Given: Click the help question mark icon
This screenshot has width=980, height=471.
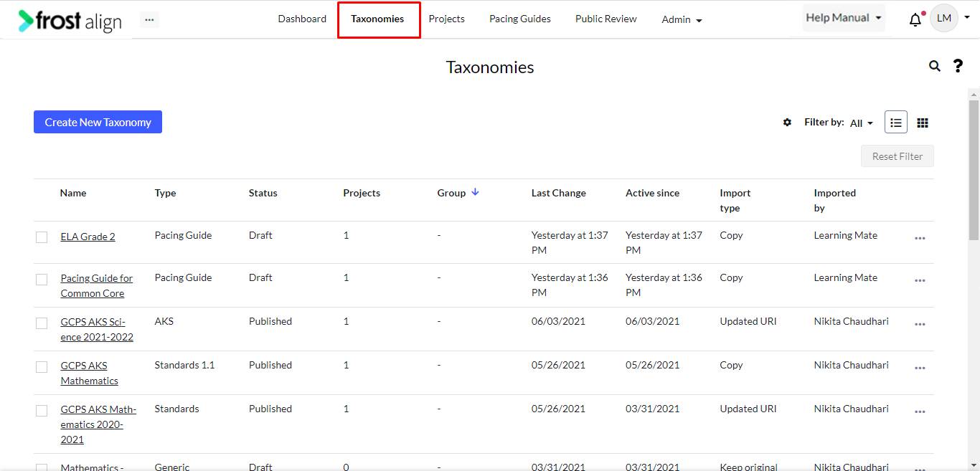Looking at the screenshot, I should 957,66.
